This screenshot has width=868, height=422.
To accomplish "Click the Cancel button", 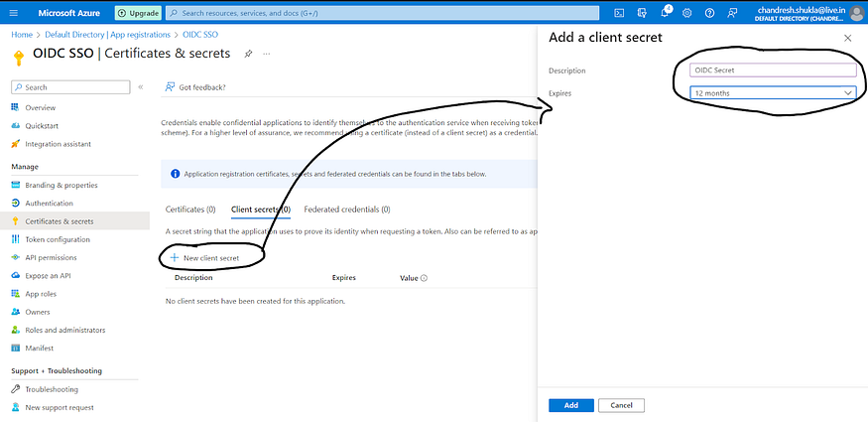I will pyautogui.click(x=622, y=405).
